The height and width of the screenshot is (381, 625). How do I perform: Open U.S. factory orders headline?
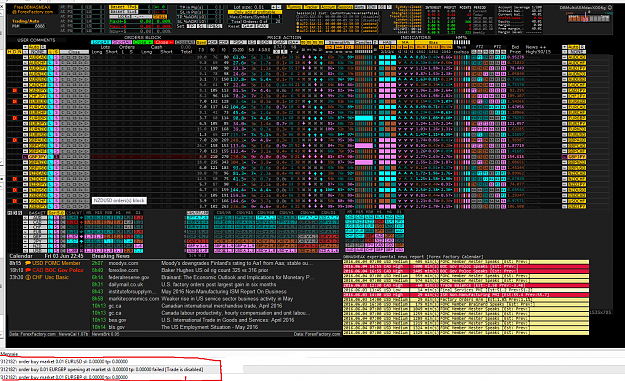(218, 285)
